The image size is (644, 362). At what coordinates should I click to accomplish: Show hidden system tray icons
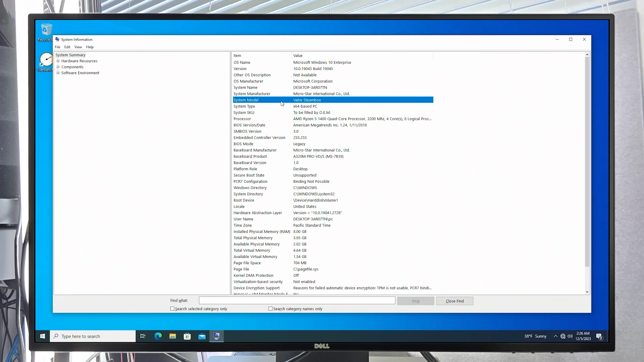[x=555, y=336]
